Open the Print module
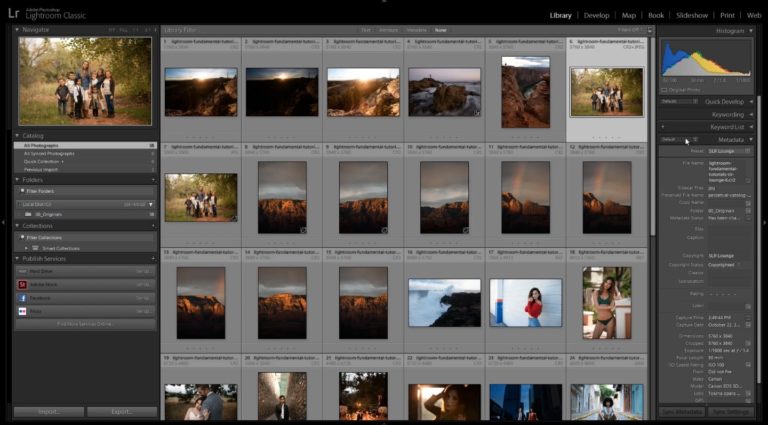 [727, 15]
